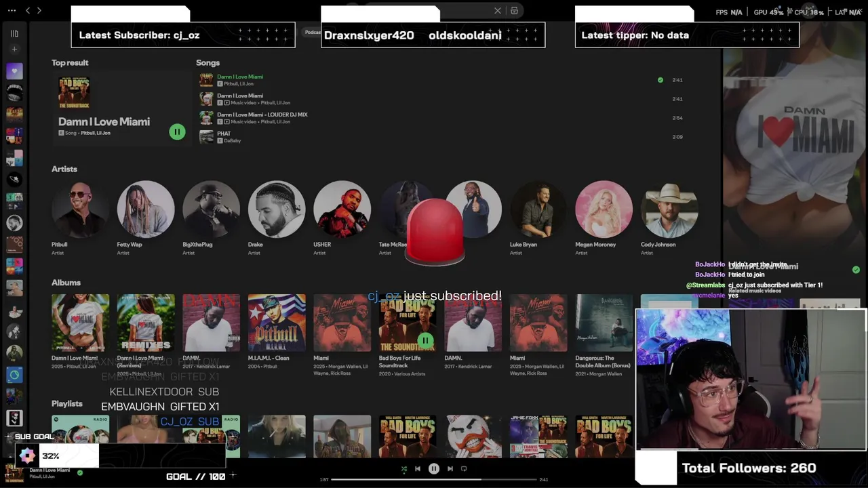Pause the top result Damn I Love Miami

[x=177, y=132]
